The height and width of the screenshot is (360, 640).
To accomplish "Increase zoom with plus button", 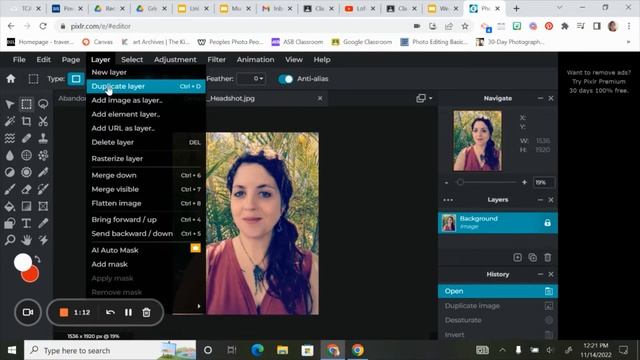I will [x=524, y=182].
